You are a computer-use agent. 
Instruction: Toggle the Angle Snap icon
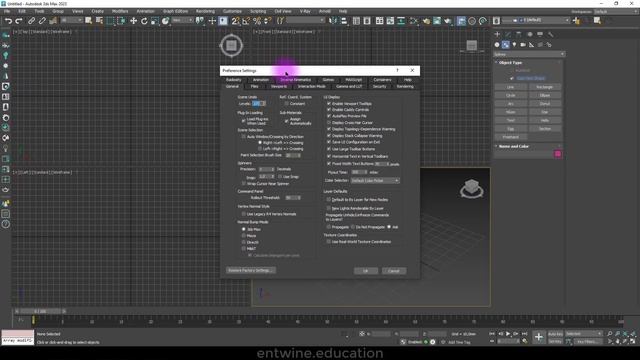(x=246, y=21)
